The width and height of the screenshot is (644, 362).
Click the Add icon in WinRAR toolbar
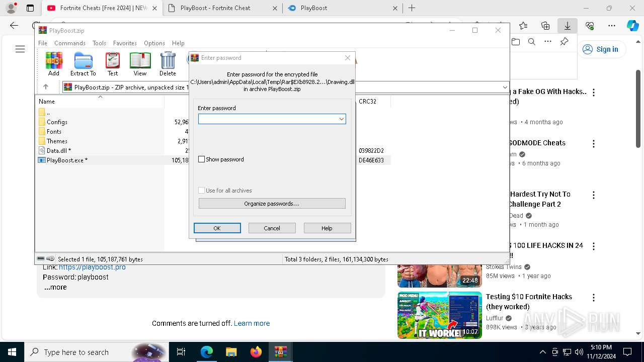(x=54, y=64)
